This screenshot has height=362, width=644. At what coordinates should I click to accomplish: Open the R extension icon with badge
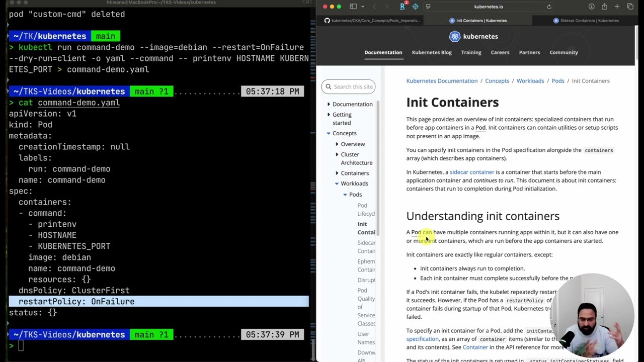pyautogui.click(x=403, y=6)
